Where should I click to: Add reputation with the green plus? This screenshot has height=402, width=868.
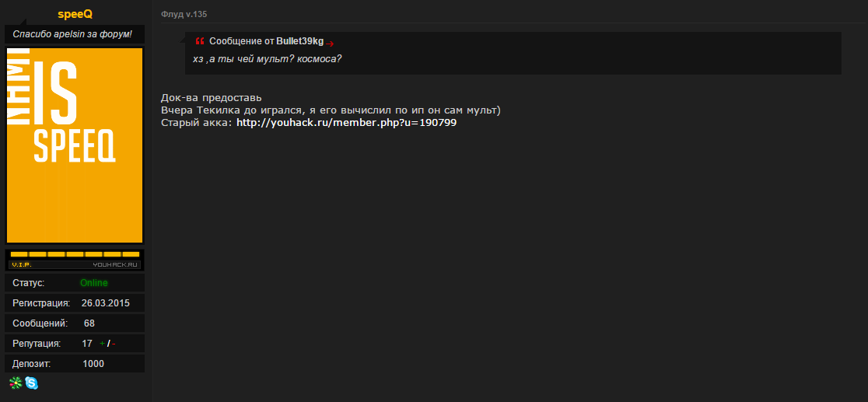[102, 344]
